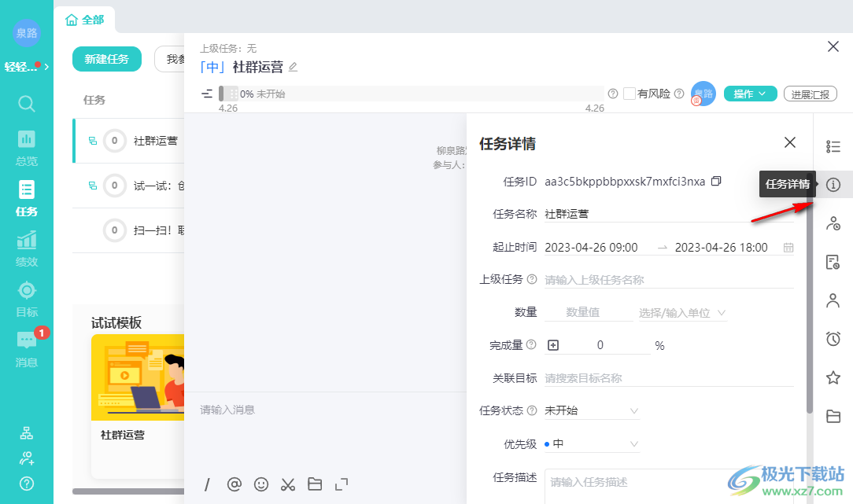Open the 优先级 中 dropdown

[x=592, y=443]
